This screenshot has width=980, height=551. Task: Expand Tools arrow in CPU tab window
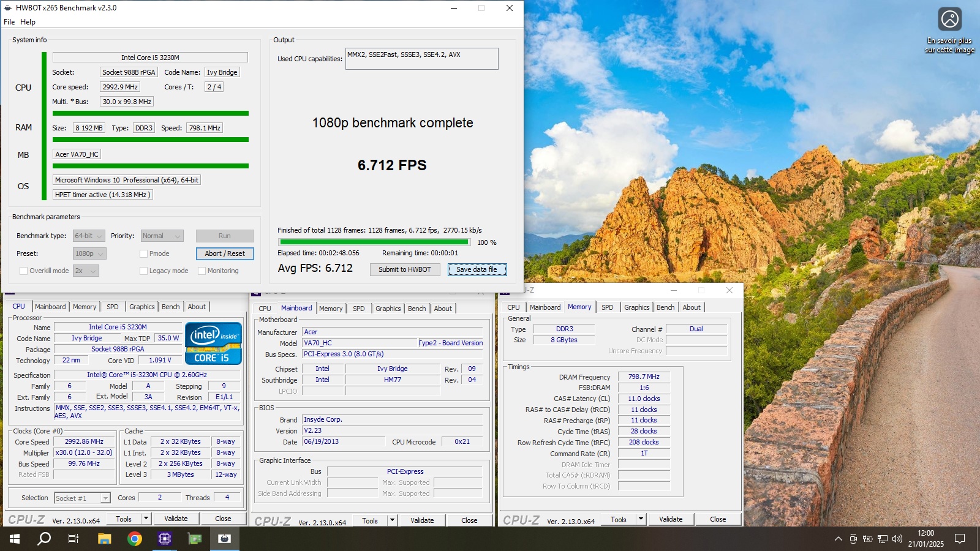(146, 519)
